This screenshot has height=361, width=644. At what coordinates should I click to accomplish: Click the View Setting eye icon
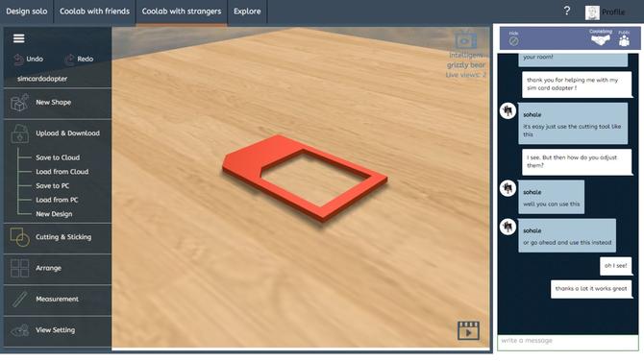point(20,330)
